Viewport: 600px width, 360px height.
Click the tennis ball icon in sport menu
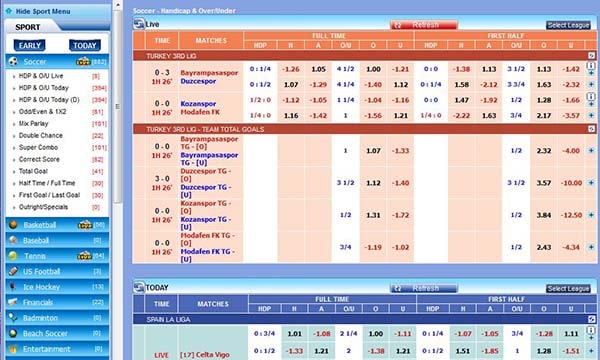[13, 256]
